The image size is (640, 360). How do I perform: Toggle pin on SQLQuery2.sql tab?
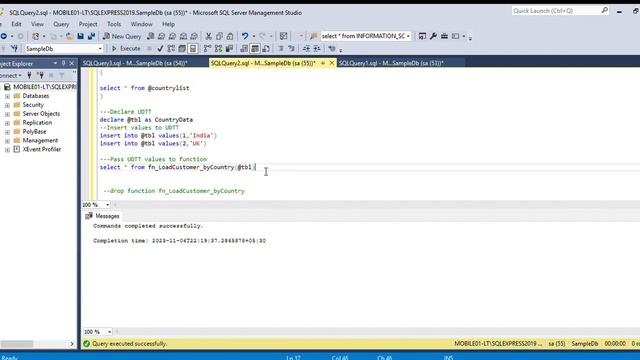(323, 63)
